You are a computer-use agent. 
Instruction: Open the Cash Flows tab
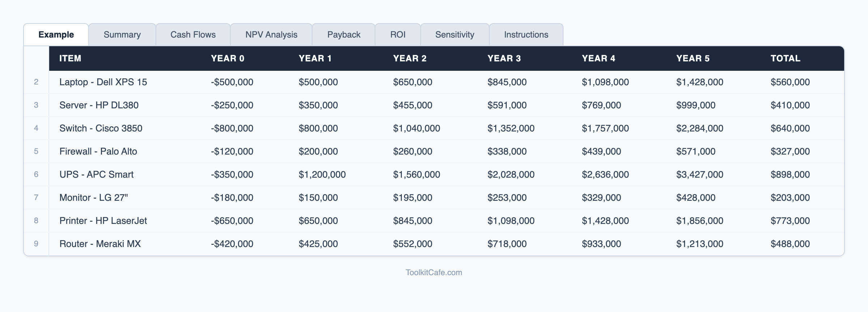pos(193,35)
